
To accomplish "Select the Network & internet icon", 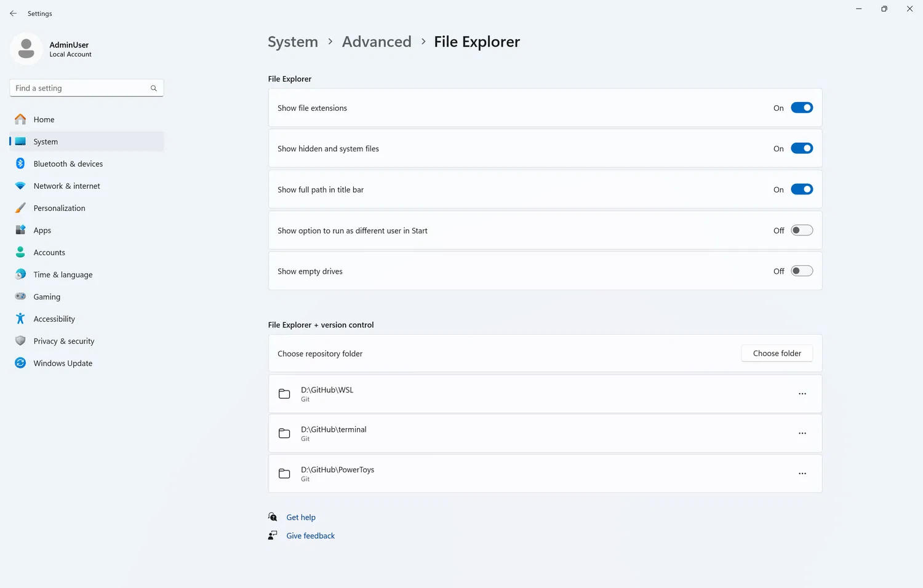I will coord(20,186).
